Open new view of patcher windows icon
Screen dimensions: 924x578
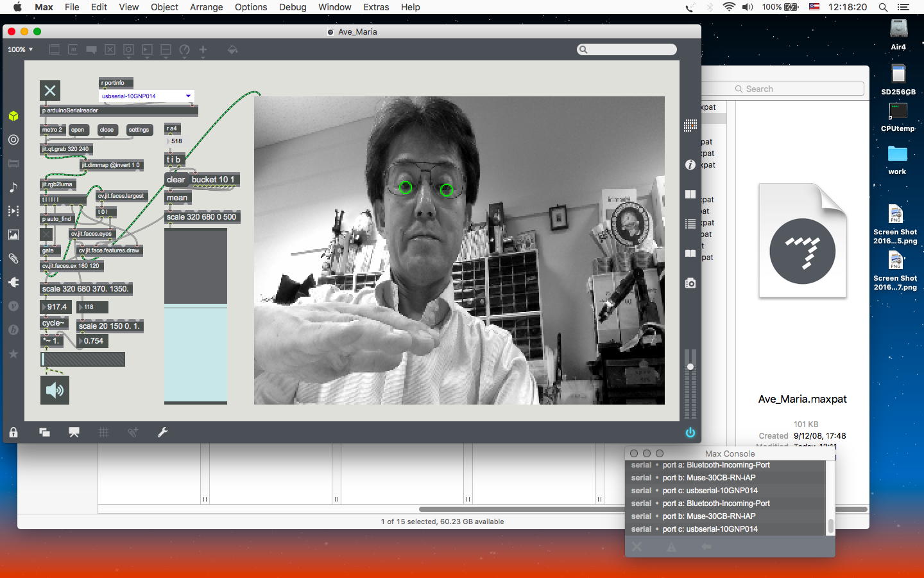(44, 432)
